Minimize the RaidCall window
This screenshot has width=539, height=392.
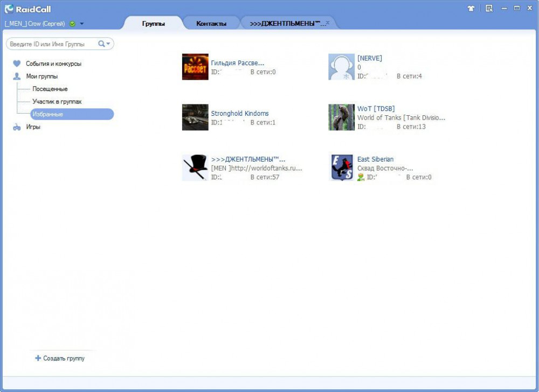505,8
